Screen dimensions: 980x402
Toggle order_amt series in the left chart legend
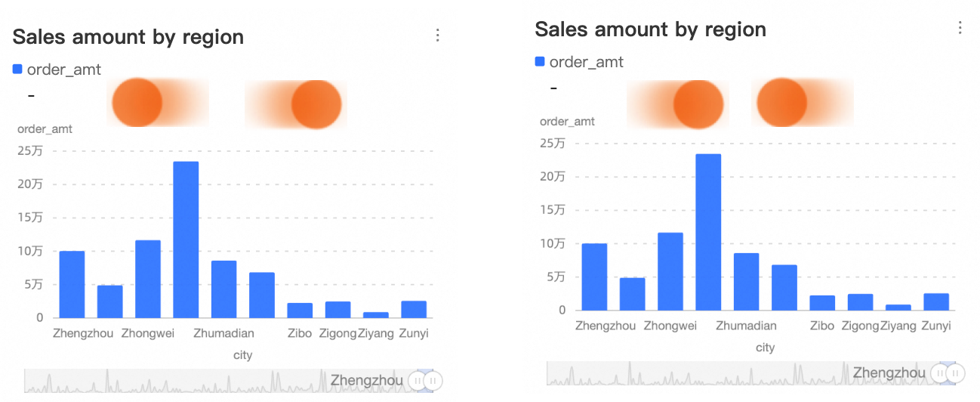coord(57,70)
